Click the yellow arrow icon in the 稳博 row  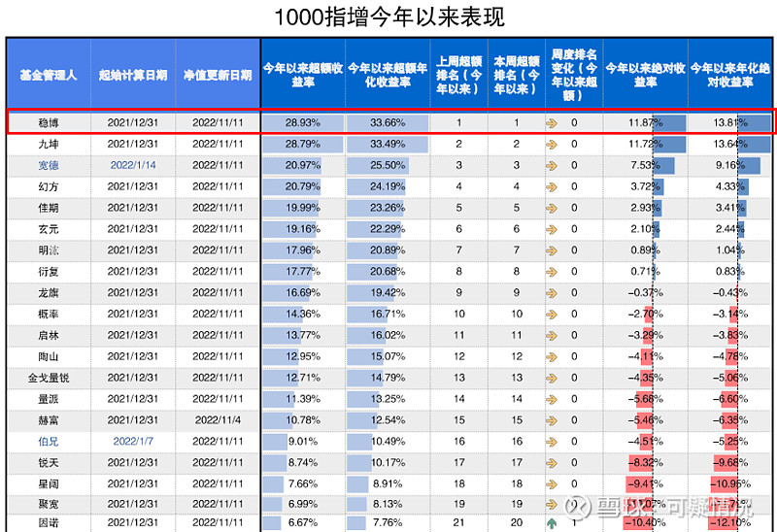pyautogui.click(x=552, y=123)
